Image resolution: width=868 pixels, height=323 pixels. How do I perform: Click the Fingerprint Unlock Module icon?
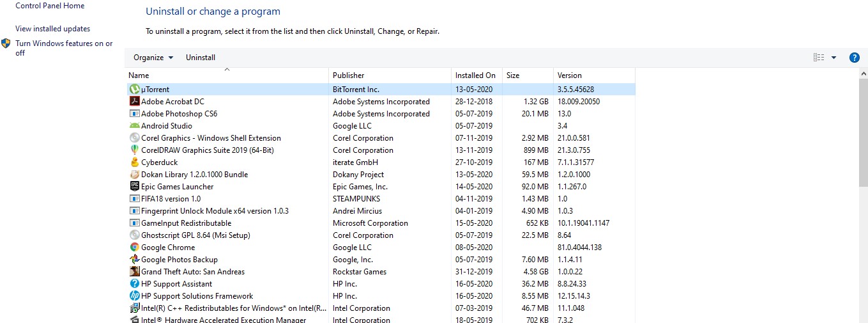pyautogui.click(x=135, y=211)
